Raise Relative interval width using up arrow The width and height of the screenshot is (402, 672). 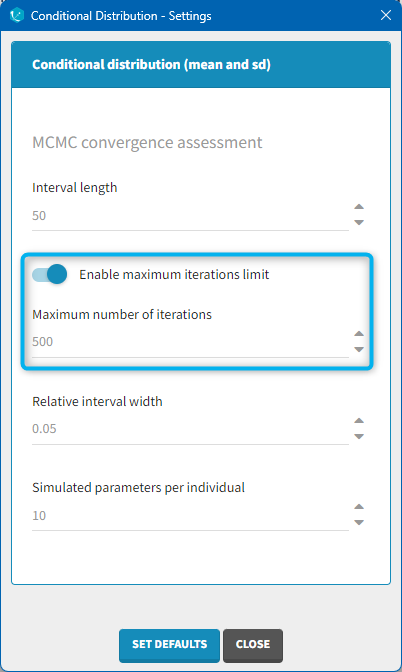tap(359, 420)
